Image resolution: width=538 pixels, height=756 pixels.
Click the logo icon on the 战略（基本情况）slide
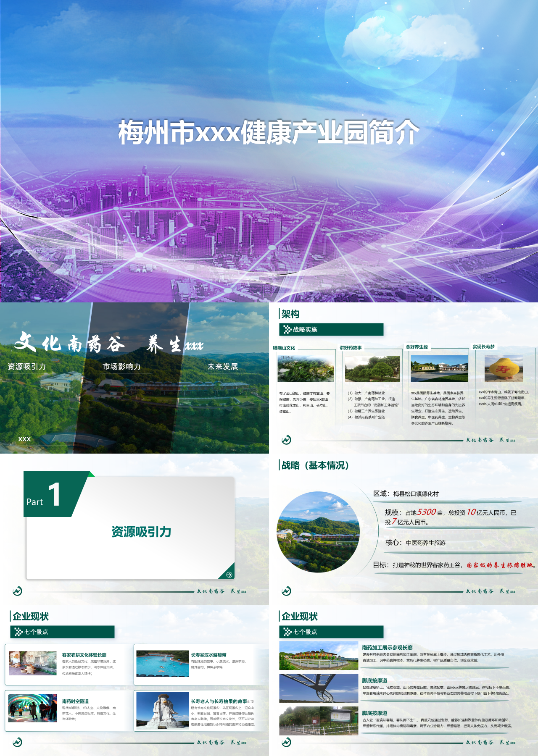tap(286, 591)
